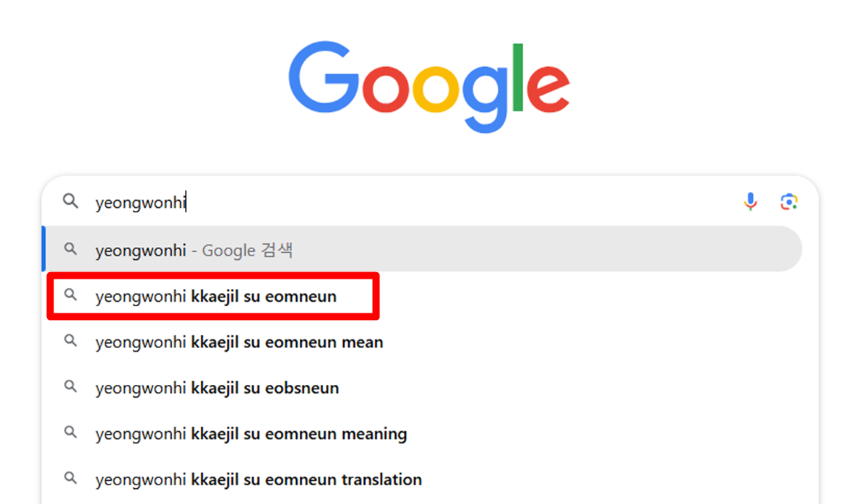The image size is (867, 504).
Task: Click magnifier icon beside the red-boxed suggestion
Action: point(70,295)
